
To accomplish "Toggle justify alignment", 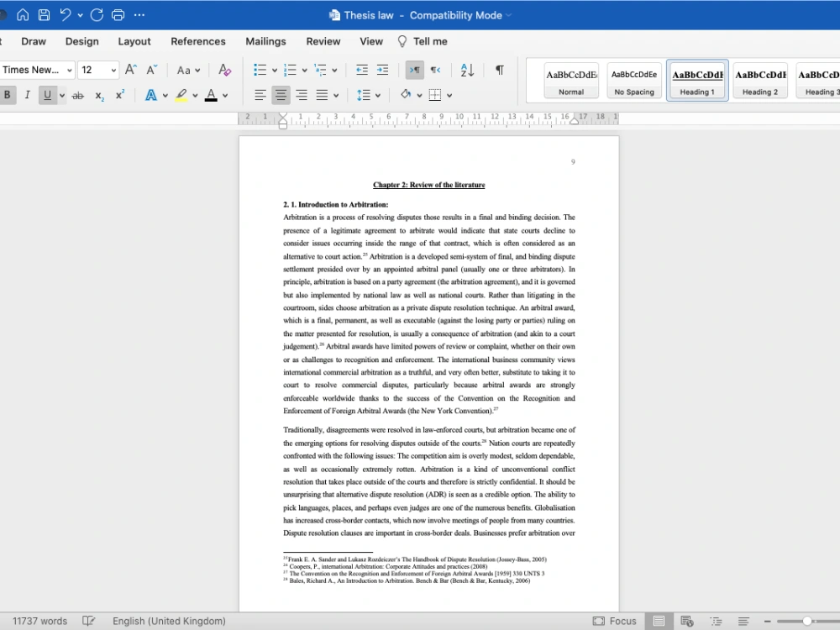I will click(322, 96).
